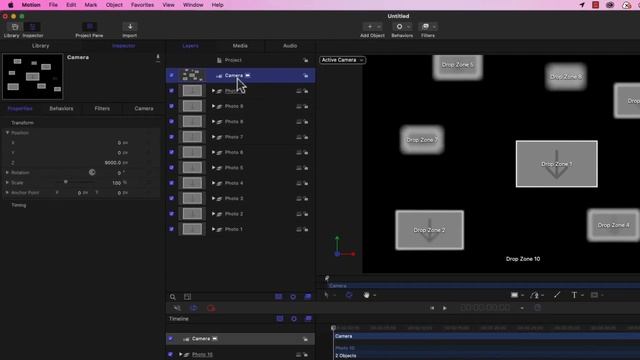The image size is (640, 360).
Task: Select the arrow Select/Transform tool
Action: point(326,295)
